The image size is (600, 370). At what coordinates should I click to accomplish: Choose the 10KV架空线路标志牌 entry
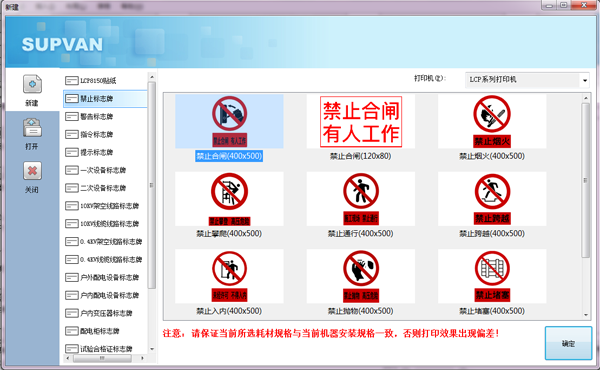[105, 206]
